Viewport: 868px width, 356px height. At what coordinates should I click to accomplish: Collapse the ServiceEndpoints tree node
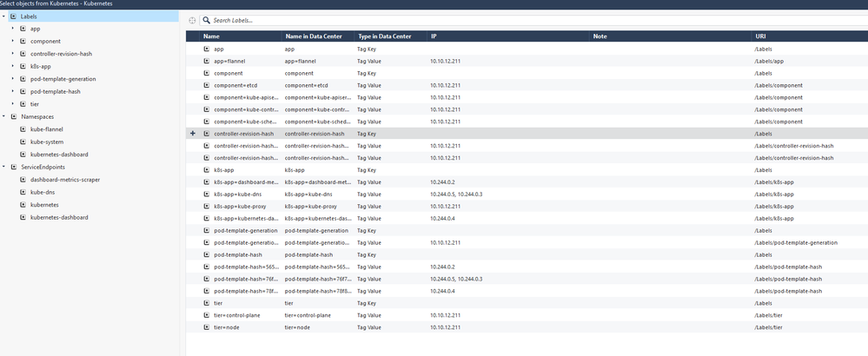tap(3, 167)
